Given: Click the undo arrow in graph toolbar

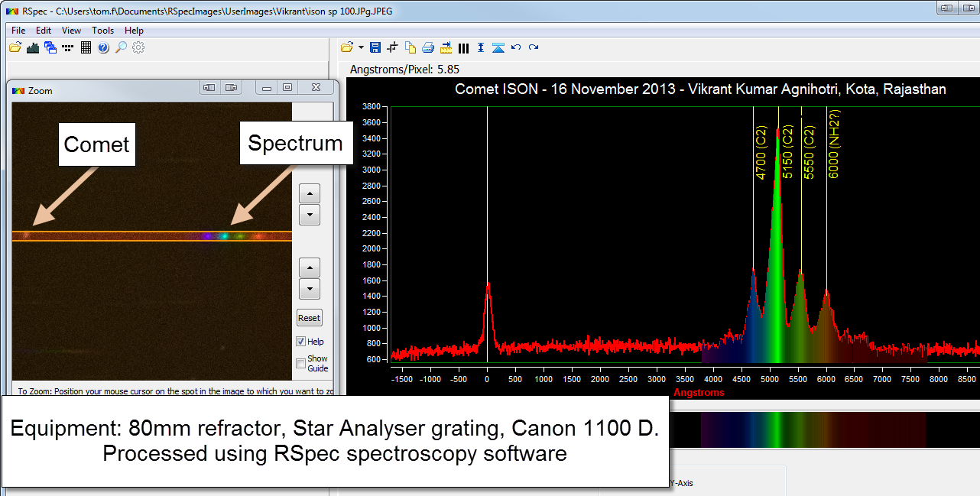Looking at the screenshot, I should click(x=516, y=47).
